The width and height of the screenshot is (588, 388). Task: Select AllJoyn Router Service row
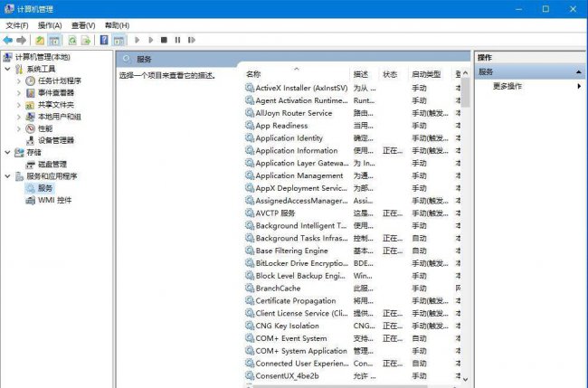pyautogui.click(x=294, y=113)
